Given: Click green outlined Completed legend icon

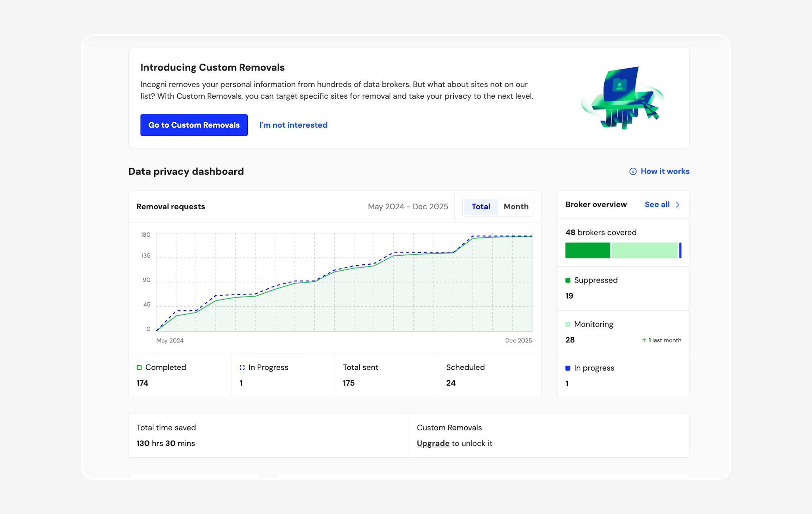Looking at the screenshot, I should tap(139, 368).
